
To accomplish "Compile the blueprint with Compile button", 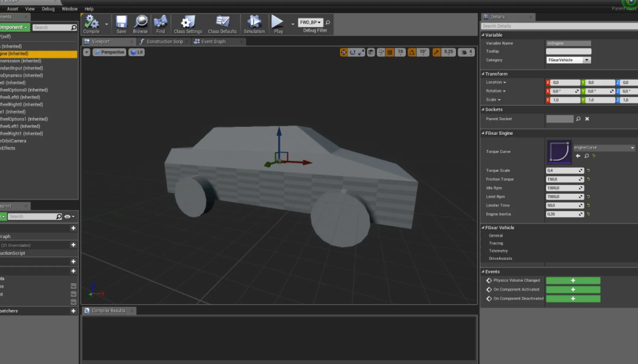I will pyautogui.click(x=92, y=25).
